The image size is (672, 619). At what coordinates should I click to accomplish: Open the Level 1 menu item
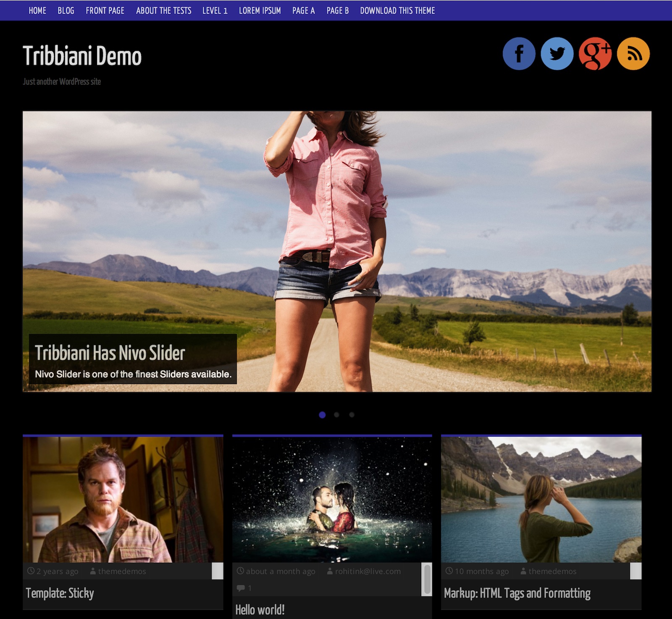click(215, 11)
